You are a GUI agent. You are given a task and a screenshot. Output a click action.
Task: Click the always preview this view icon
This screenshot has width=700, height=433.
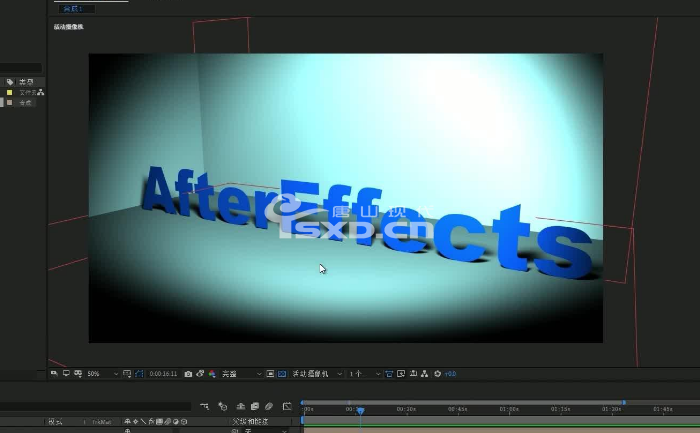point(54,374)
